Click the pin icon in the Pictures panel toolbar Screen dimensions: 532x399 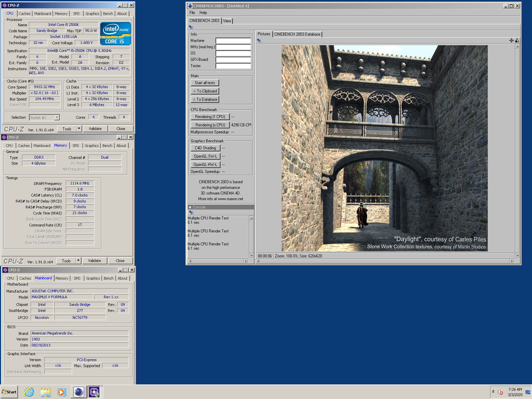pos(259,41)
